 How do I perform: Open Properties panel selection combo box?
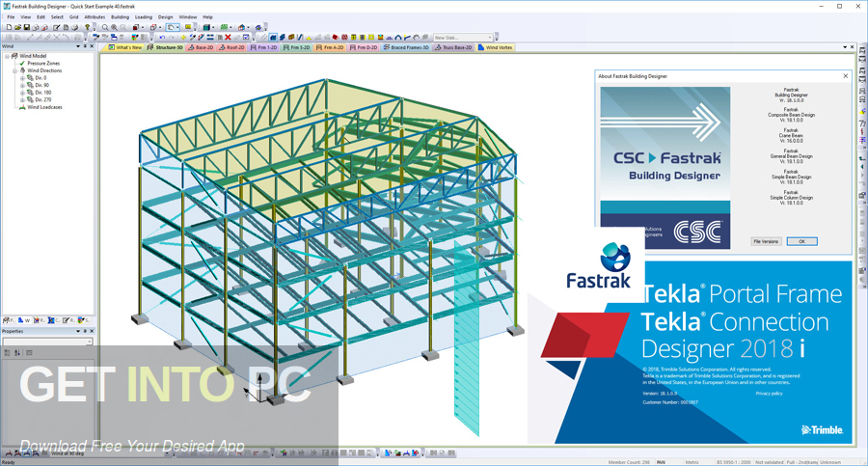point(47,342)
